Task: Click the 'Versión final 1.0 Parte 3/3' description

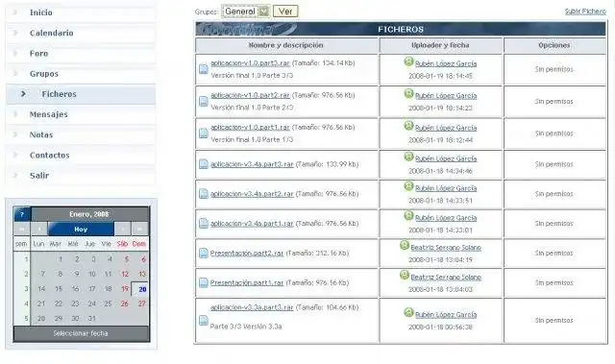Action: 252,75
